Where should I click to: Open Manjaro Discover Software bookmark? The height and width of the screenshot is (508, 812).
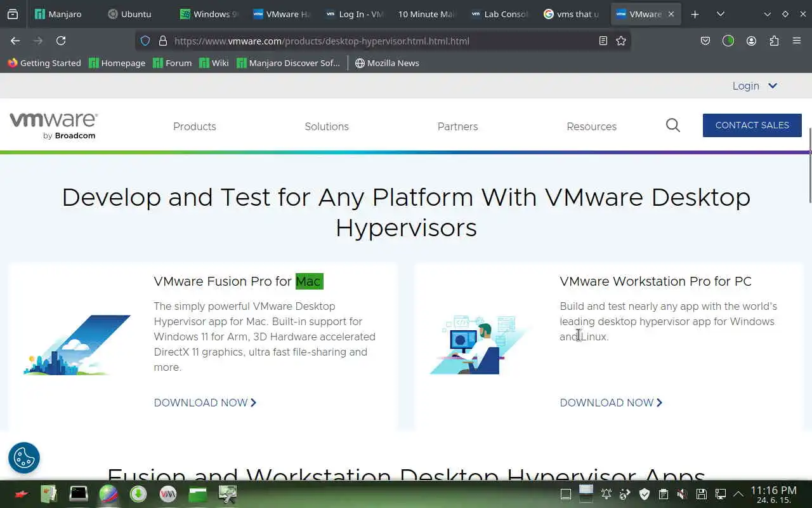tap(289, 63)
